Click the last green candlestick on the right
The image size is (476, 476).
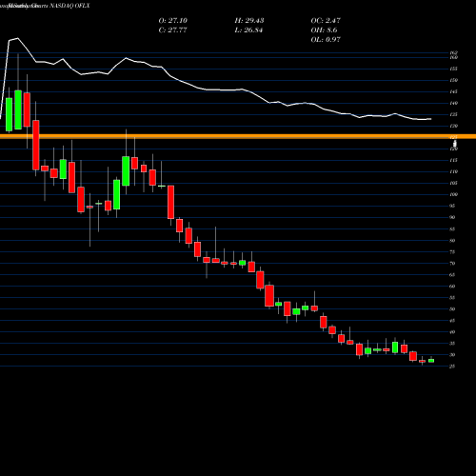(431, 361)
